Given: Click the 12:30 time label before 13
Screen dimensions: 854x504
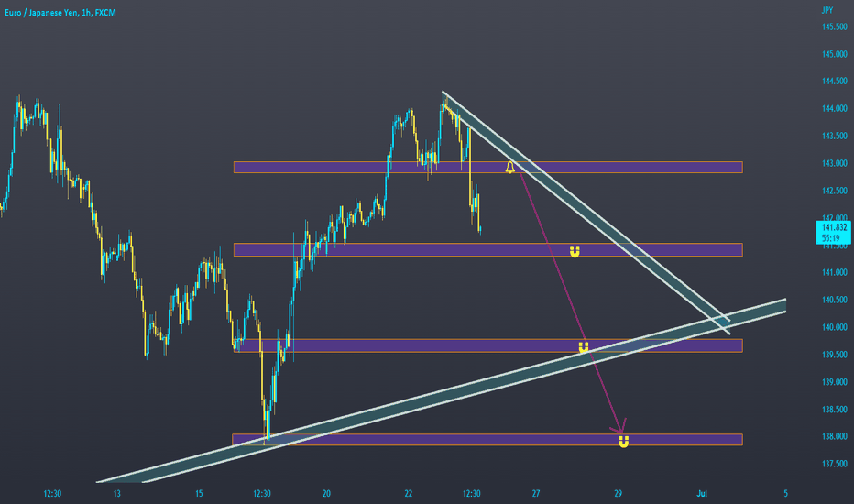Looking at the screenshot, I should 52,494.
